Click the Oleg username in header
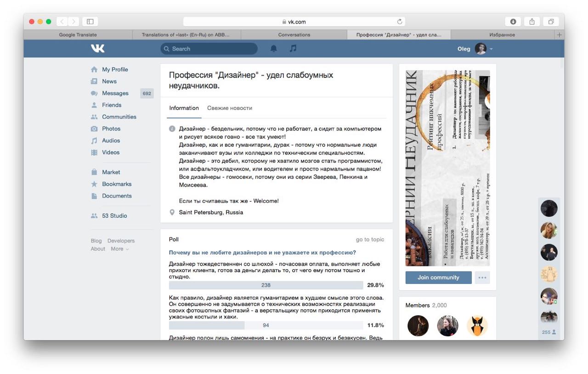Viewport: 588px width, 374px height. (x=464, y=49)
